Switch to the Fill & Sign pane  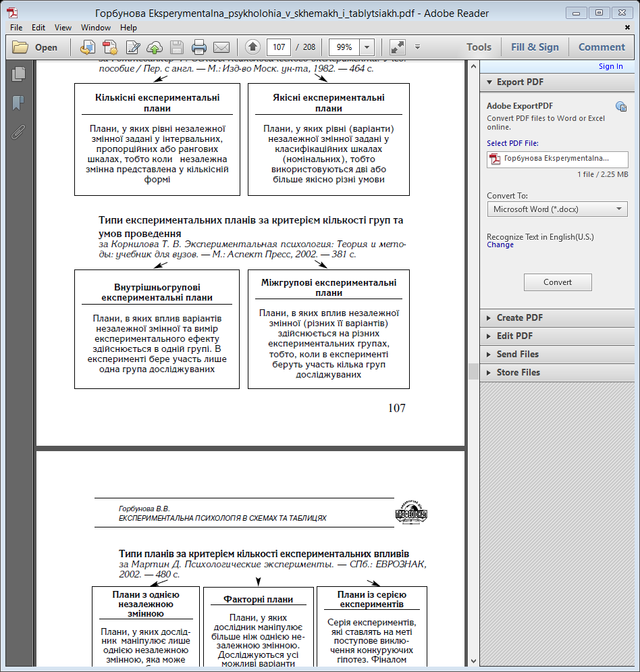(x=535, y=47)
